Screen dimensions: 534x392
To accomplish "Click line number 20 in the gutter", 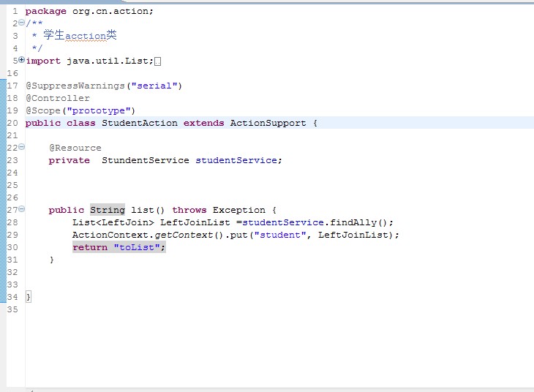I will pyautogui.click(x=12, y=123).
